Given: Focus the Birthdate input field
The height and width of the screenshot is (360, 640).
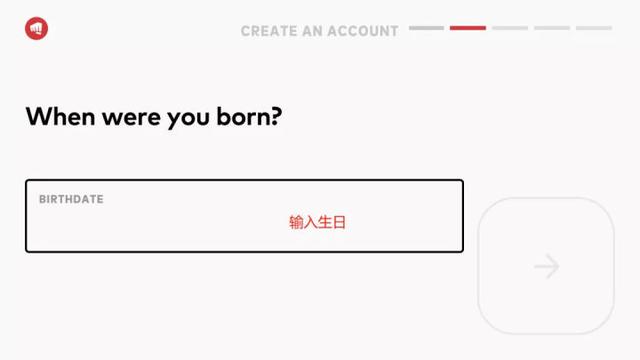Looking at the screenshot, I should click(x=244, y=216).
